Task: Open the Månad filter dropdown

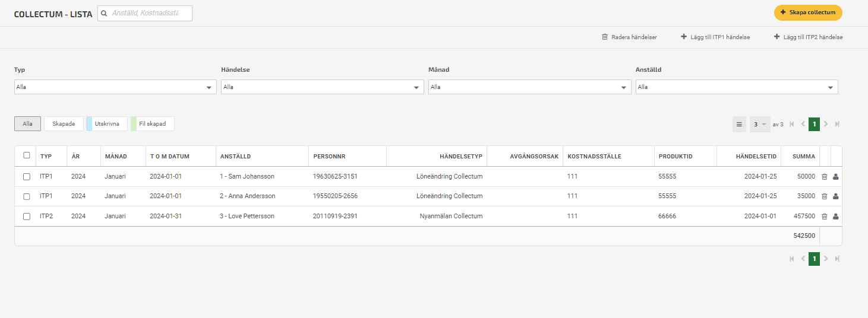Action: click(x=529, y=87)
